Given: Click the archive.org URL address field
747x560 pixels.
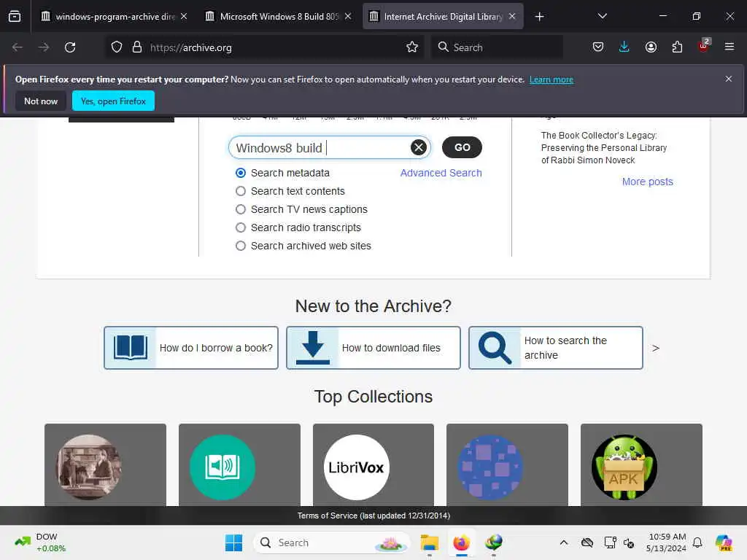Looking at the screenshot, I should coord(274,47).
